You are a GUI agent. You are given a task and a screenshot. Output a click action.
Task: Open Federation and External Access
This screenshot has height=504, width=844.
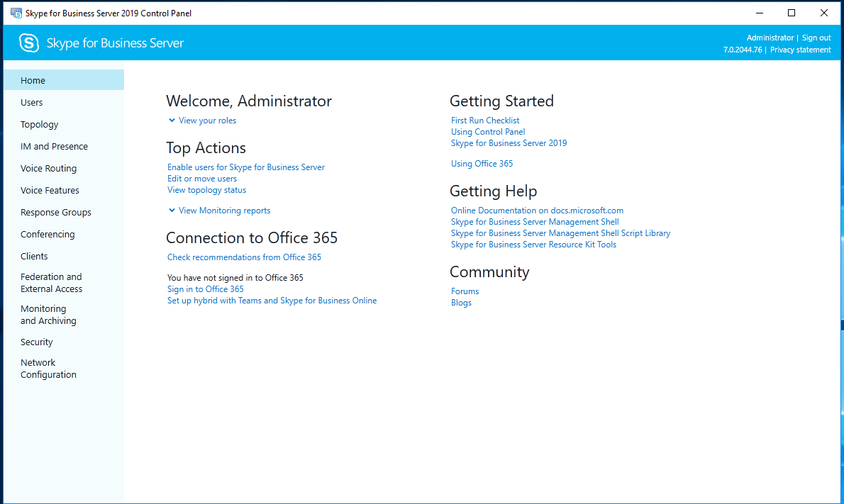[x=51, y=282]
